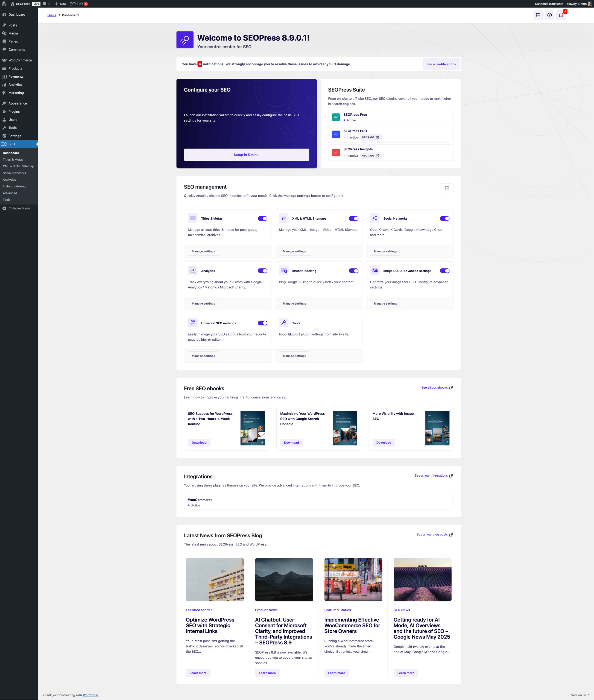The image size is (594, 700).
Task: Select XML – HTML Sitemap submenu item
Action: tap(18, 166)
